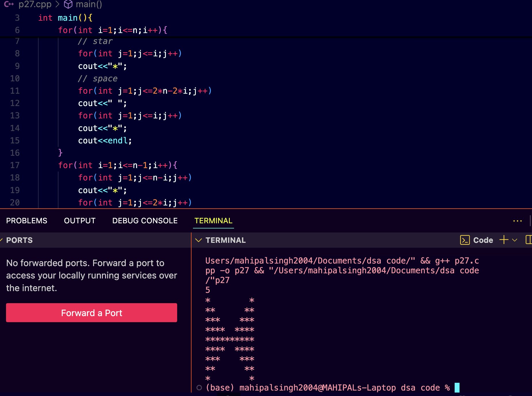
Task: Open the OUTPUT tab
Action: point(80,221)
